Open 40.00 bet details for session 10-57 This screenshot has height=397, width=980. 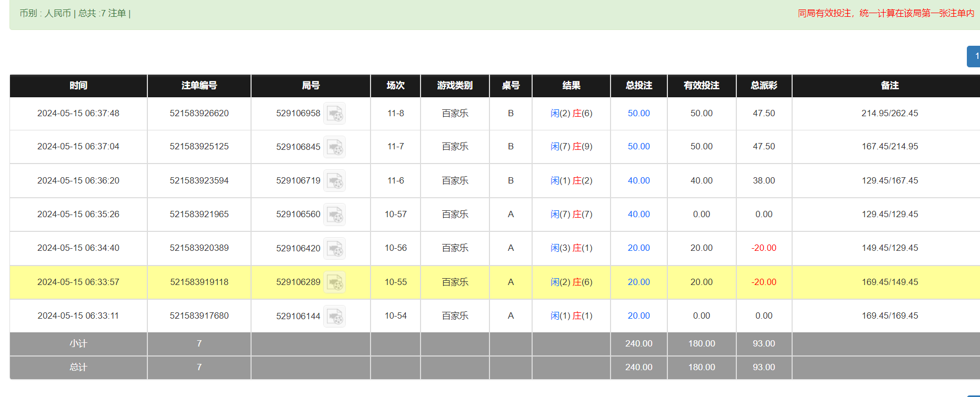[x=638, y=215]
